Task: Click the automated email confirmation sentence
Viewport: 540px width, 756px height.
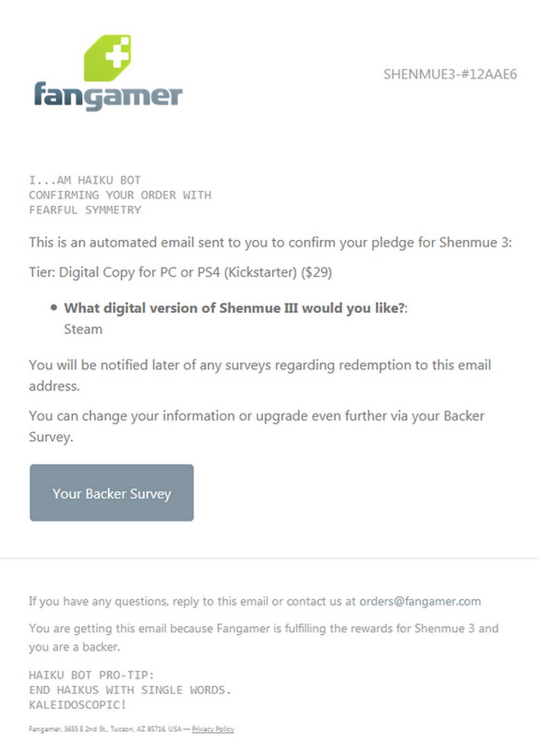Action: click(270, 242)
